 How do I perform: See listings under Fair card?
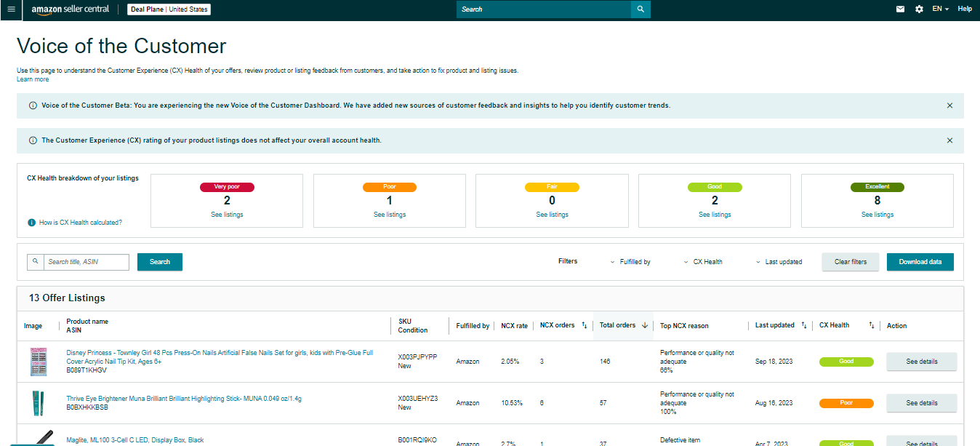click(553, 215)
